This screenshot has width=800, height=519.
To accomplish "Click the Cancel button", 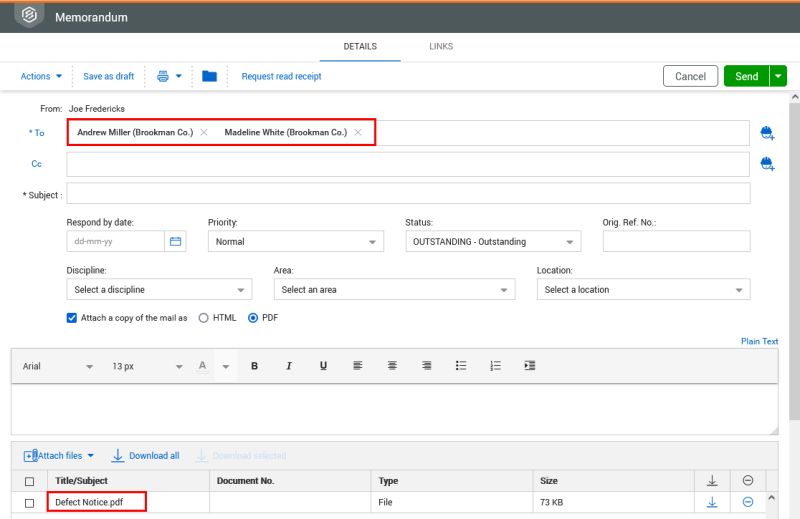I will coord(690,76).
